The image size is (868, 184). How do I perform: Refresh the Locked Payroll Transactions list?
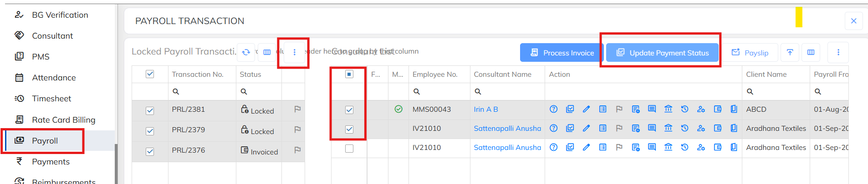[246, 52]
